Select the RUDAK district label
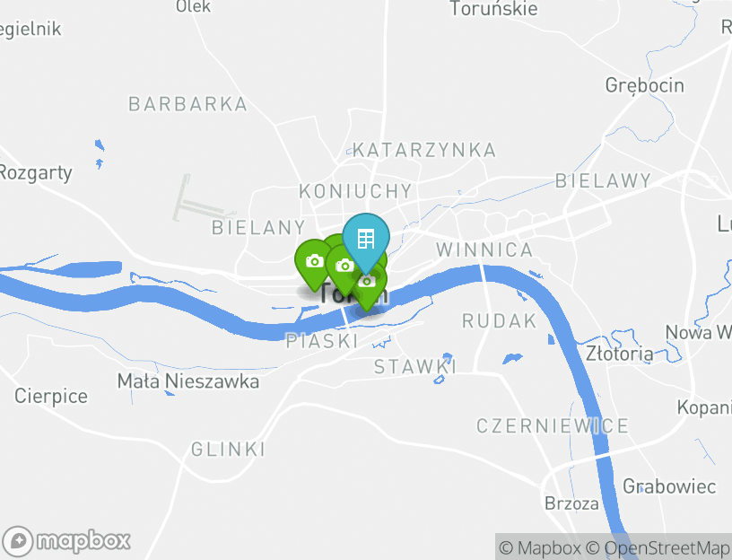This screenshot has width=732, height=560. (x=500, y=321)
